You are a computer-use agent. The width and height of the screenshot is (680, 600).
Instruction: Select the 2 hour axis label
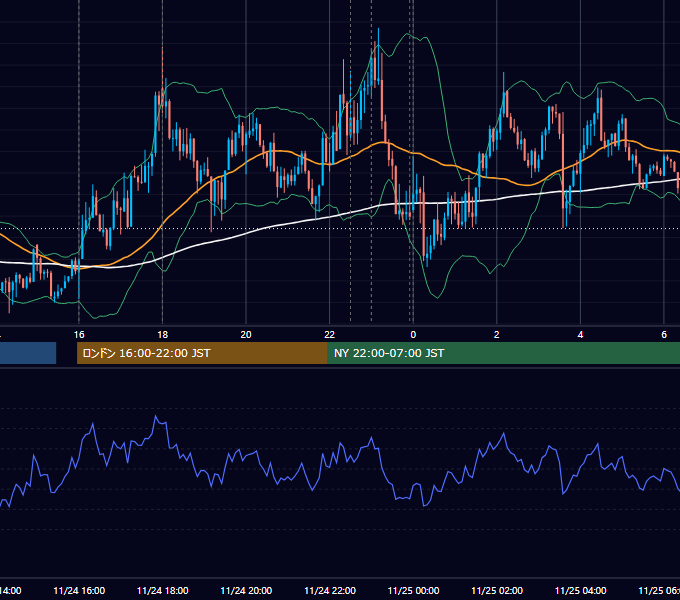(497, 335)
